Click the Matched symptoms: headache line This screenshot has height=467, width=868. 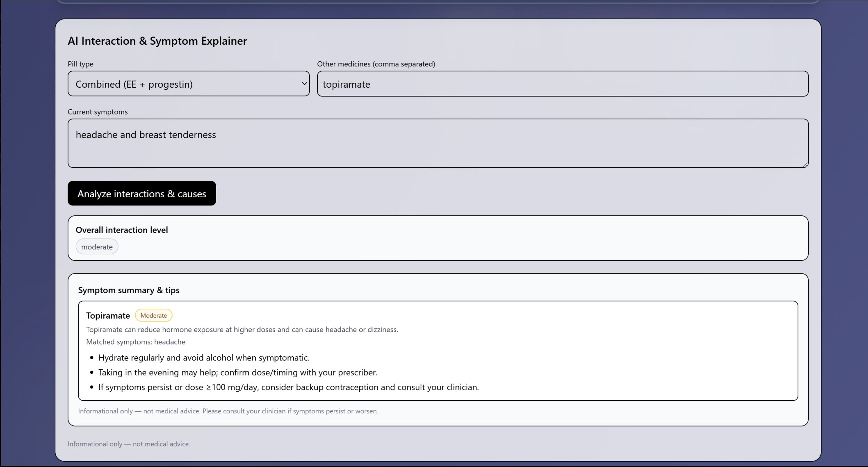coord(136,342)
